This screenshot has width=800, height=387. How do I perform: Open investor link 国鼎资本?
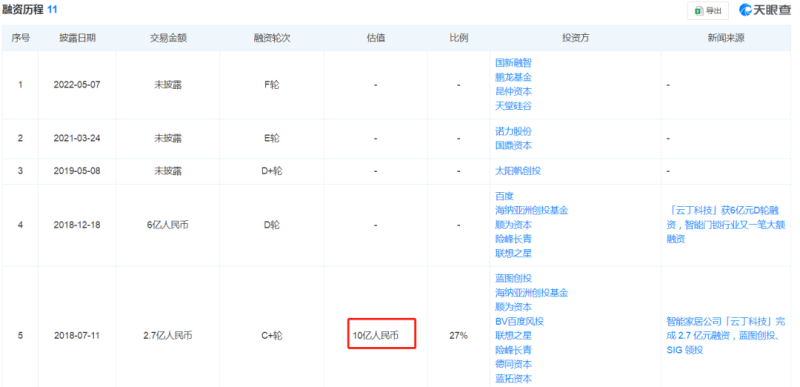tap(513, 145)
